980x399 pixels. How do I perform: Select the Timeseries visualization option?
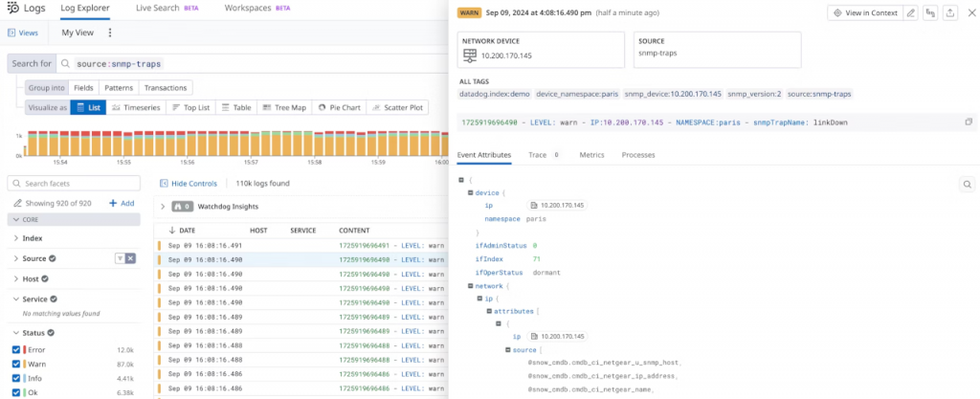tap(135, 108)
